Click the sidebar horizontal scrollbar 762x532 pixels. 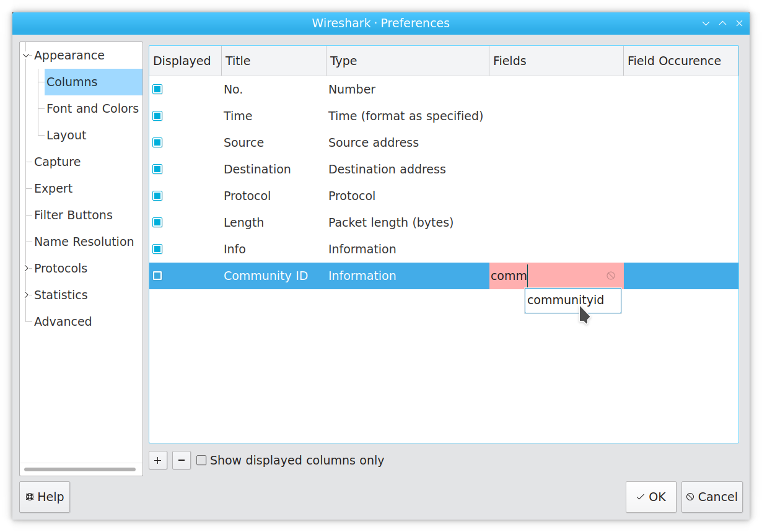coord(81,469)
